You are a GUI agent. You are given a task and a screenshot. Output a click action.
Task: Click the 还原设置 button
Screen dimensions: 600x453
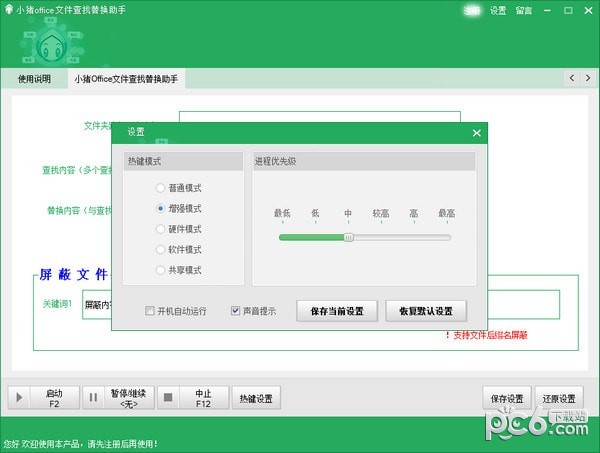point(559,399)
